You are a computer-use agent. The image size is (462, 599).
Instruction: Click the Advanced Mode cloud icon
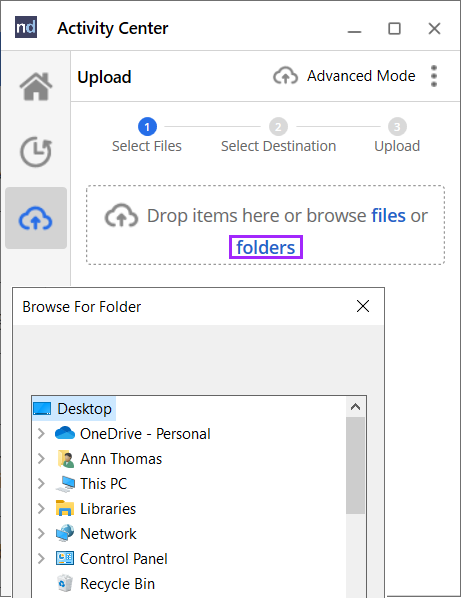click(x=285, y=76)
